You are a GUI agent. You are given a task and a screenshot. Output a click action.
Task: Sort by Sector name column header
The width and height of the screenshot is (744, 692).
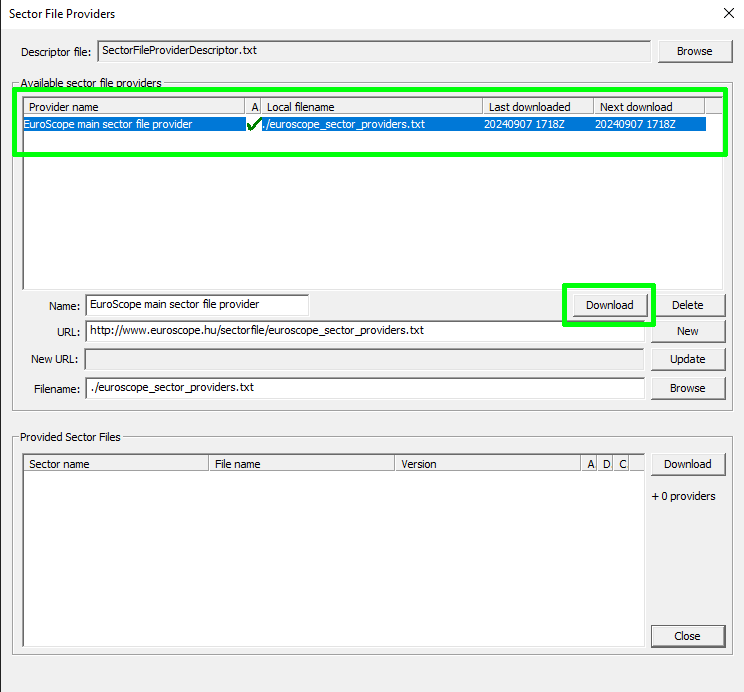(116, 464)
